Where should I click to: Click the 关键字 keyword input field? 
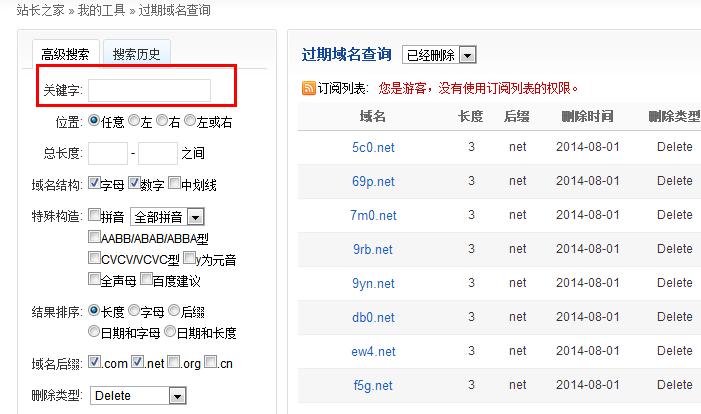point(149,90)
